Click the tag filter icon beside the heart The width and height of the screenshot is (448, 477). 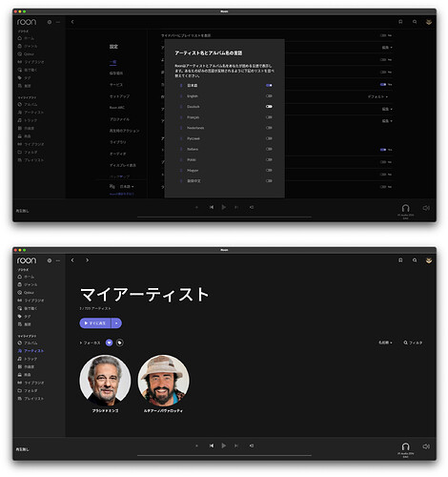click(119, 342)
